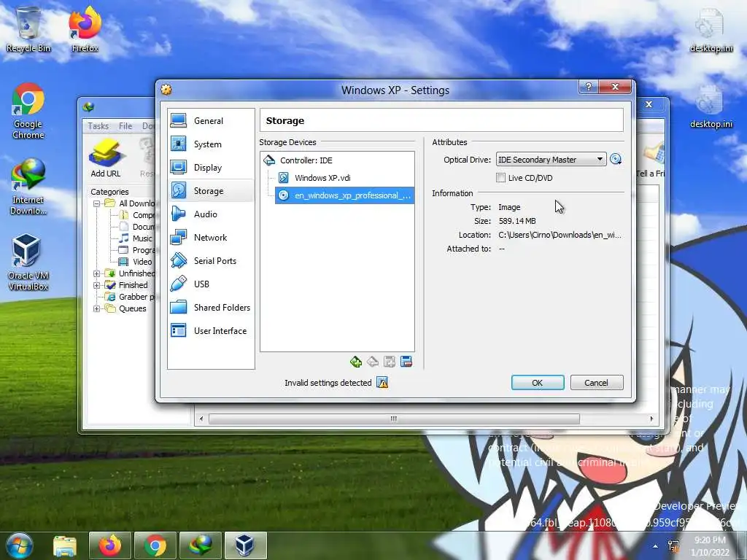Click the invalid settings warning icon

click(382, 382)
